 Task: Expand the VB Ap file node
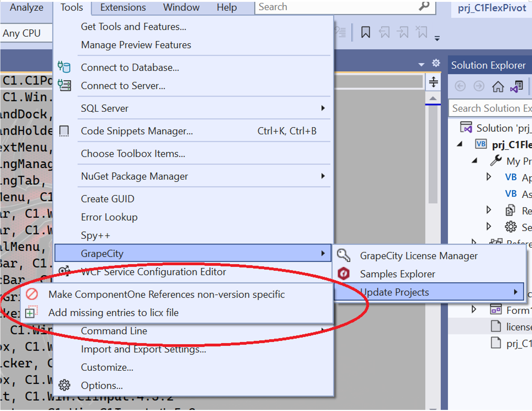pyautogui.click(x=488, y=177)
